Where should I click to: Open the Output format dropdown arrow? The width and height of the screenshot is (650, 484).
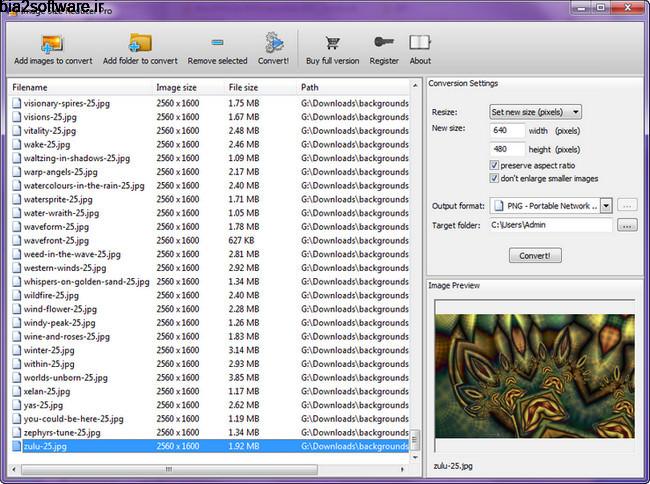(x=606, y=206)
